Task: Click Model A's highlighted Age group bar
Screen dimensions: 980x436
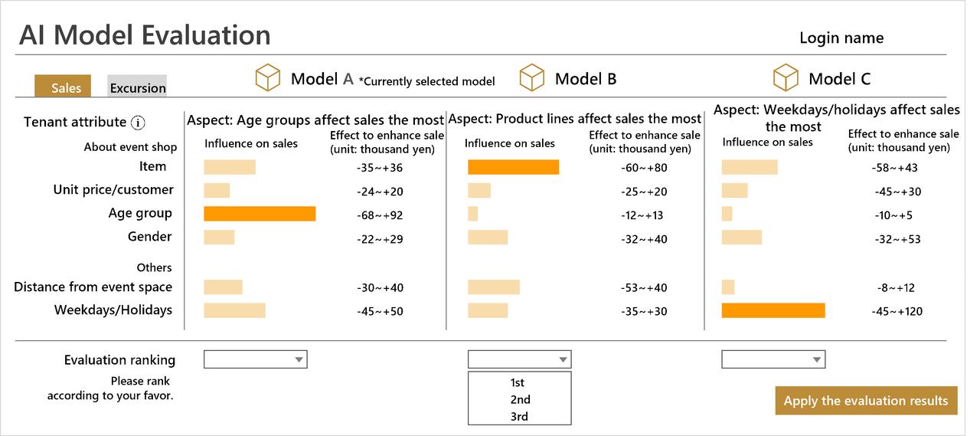Action: point(260,214)
